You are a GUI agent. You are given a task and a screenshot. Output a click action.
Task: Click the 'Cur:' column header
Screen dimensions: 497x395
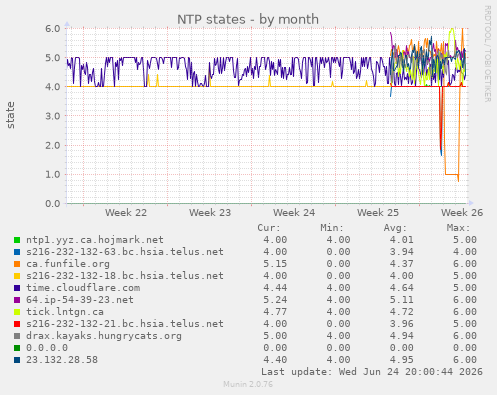[x=269, y=228]
